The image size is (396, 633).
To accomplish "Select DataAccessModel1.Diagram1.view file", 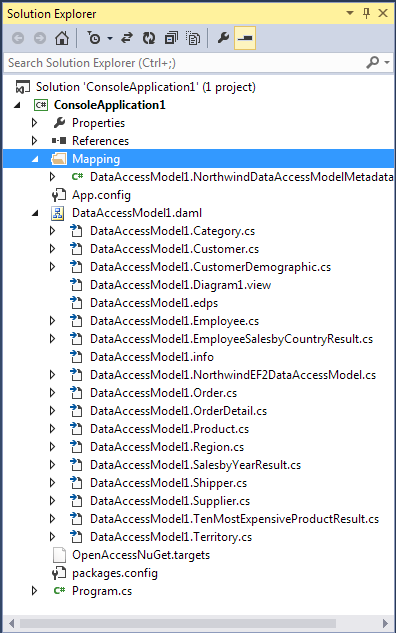I will 180,285.
